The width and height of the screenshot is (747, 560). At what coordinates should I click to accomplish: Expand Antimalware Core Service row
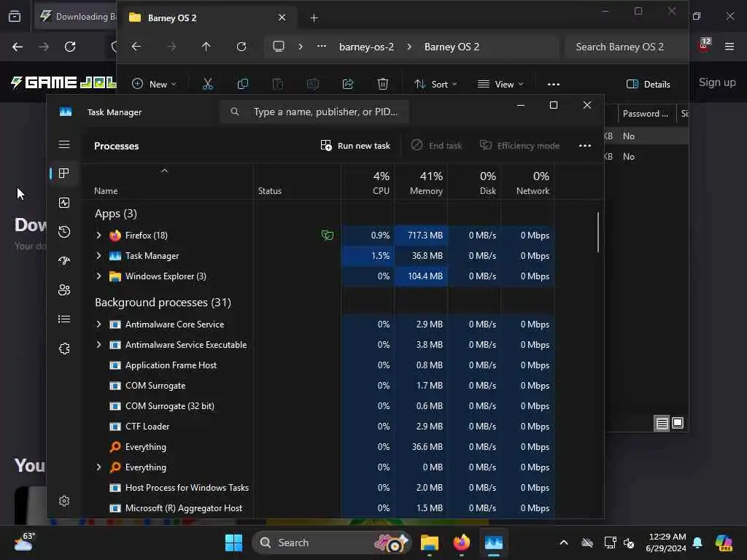98,324
